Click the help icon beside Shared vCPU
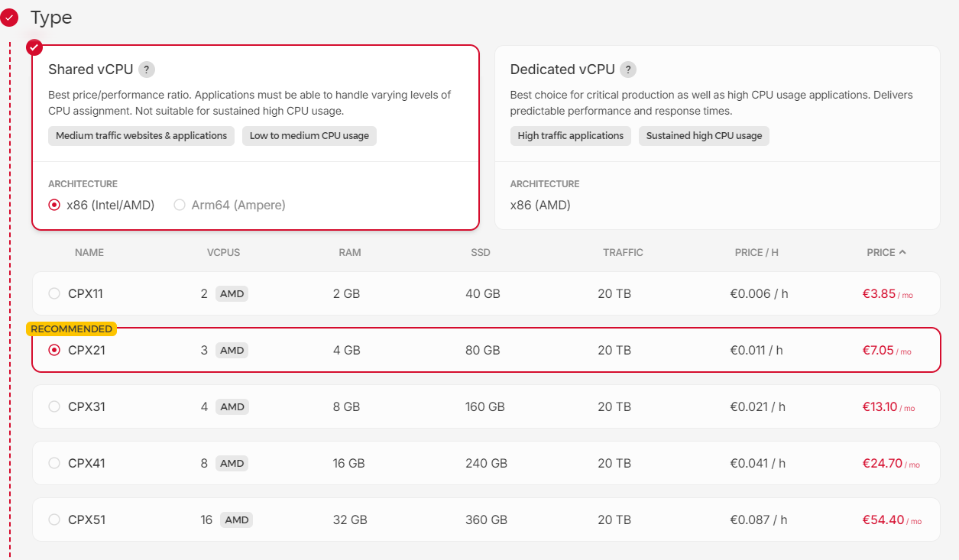 (147, 70)
